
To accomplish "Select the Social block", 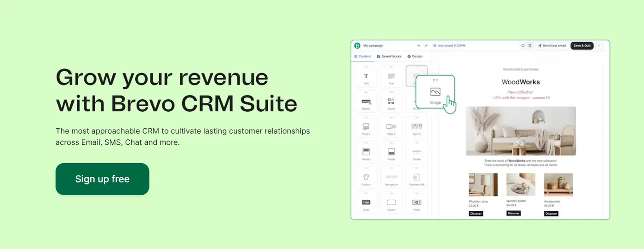I will 391,102.
